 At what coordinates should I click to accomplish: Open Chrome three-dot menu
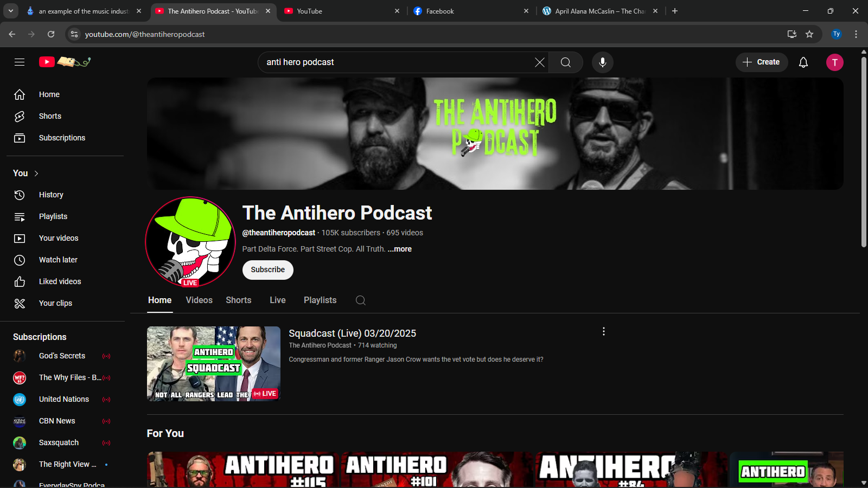click(856, 34)
